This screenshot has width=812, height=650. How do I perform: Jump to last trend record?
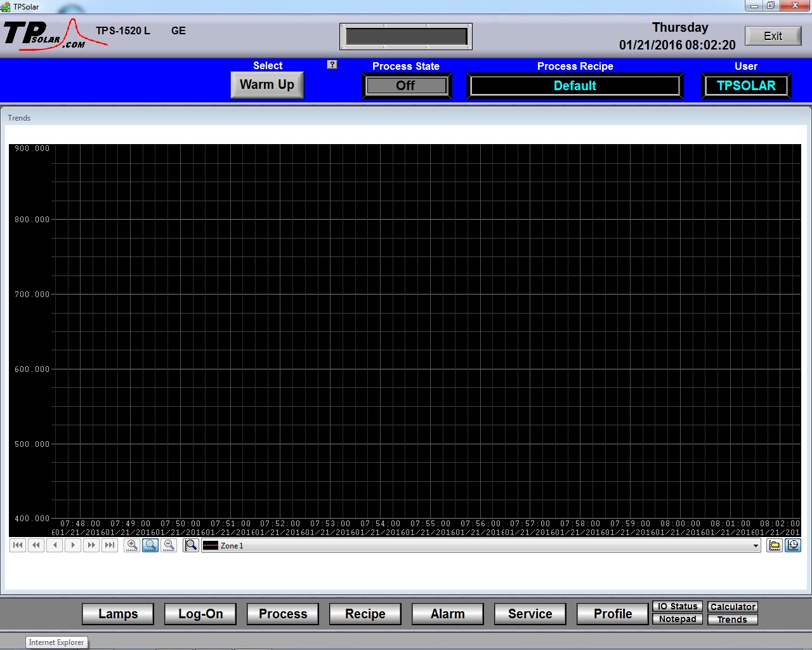[x=110, y=545]
